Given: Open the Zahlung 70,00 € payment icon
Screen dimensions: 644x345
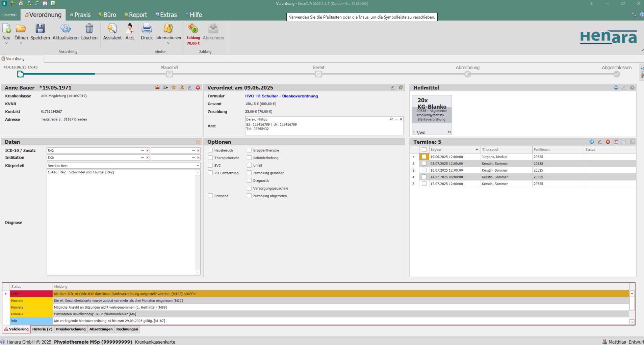Looking at the screenshot, I should (193, 29).
